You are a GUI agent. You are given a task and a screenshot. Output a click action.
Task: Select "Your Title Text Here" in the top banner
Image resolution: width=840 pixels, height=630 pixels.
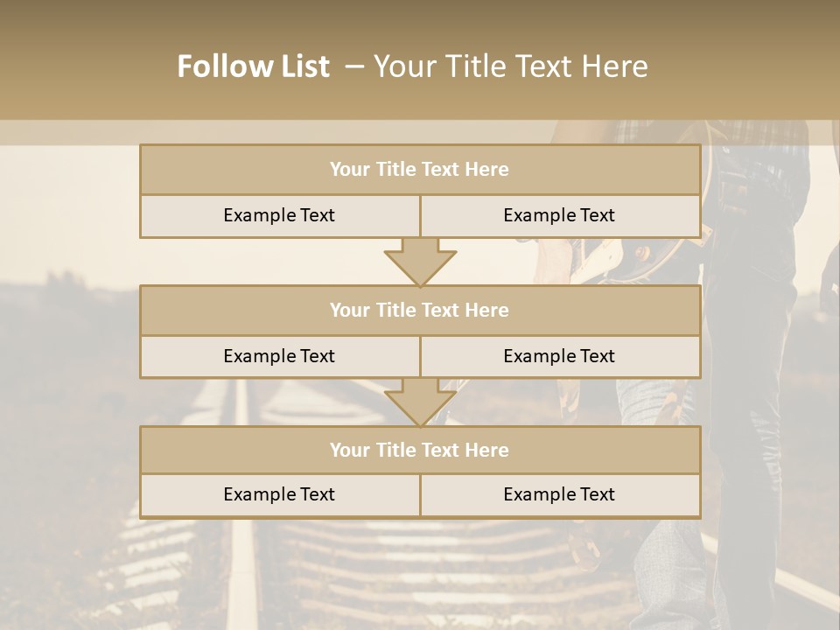point(511,66)
